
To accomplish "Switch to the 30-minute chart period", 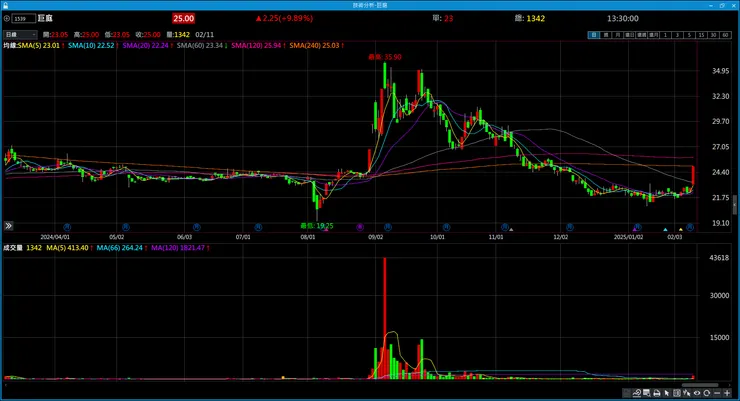I will tap(713, 35).
